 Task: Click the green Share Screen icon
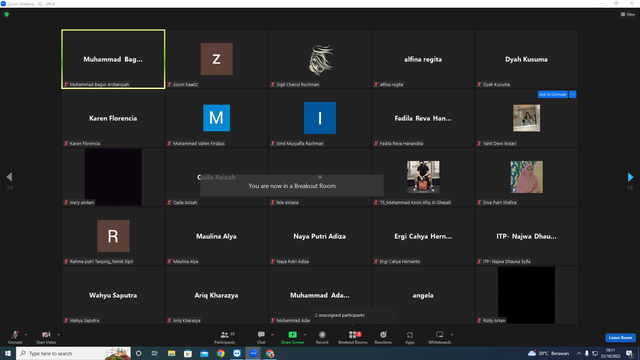tap(292, 334)
